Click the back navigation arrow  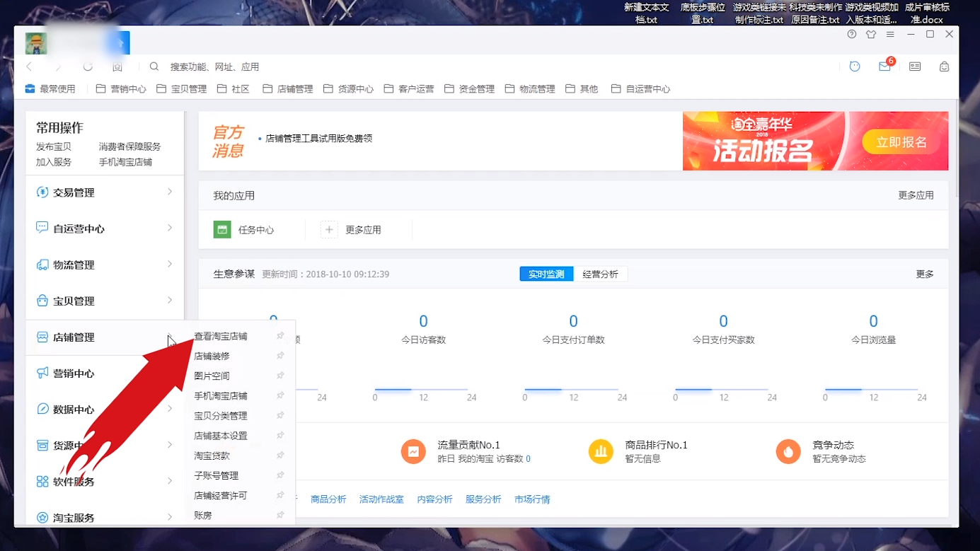tap(29, 66)
